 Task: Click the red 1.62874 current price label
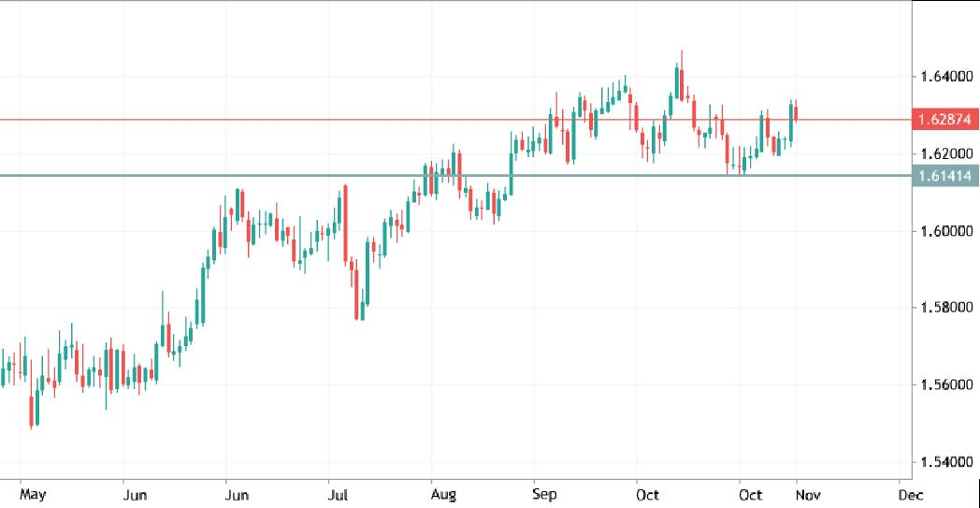945,120
